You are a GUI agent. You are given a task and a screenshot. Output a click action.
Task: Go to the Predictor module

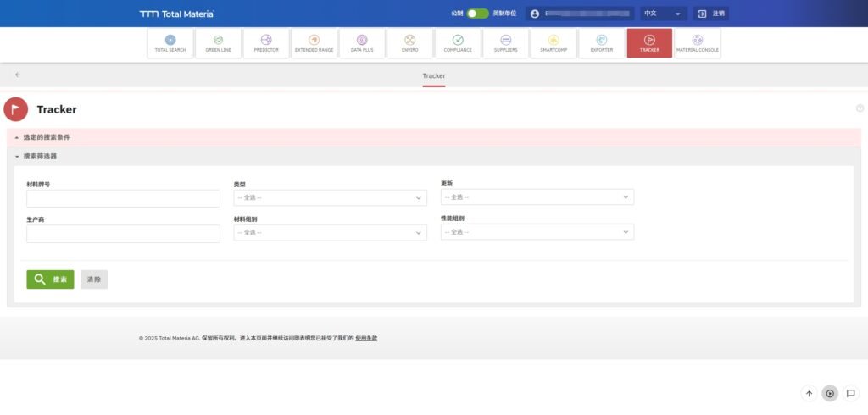pos(265,43)
